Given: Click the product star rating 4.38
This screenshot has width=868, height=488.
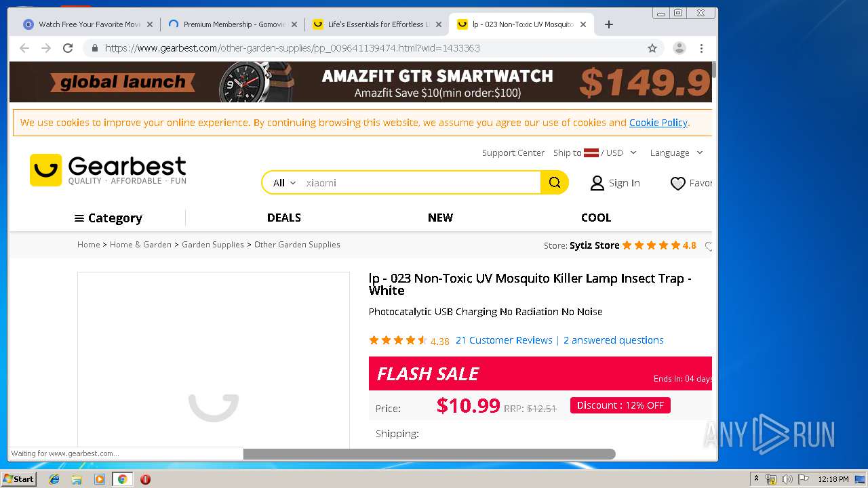Looking at the screenshot, I should 409,341.
